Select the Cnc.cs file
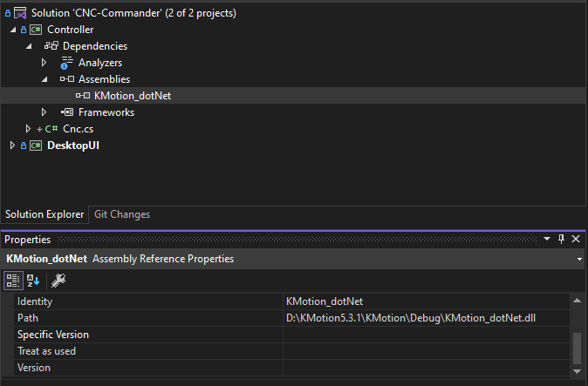Viewport: 588px width, 386px height. coord(78,129)
